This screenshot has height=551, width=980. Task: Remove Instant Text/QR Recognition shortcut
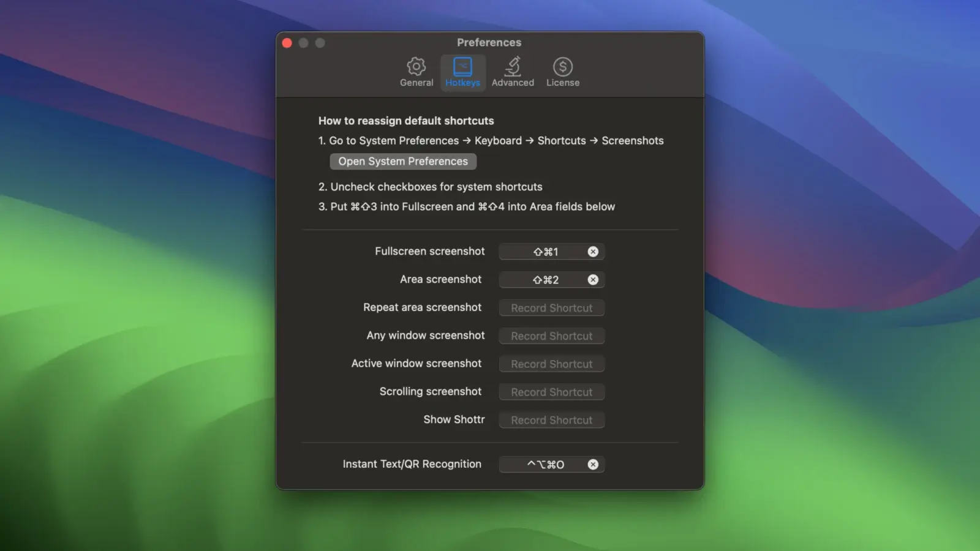pyautogui.click(x=593, y=465)
